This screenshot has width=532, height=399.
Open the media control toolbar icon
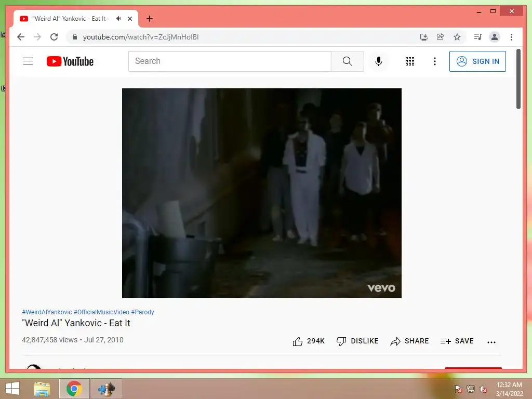point(478,37)
